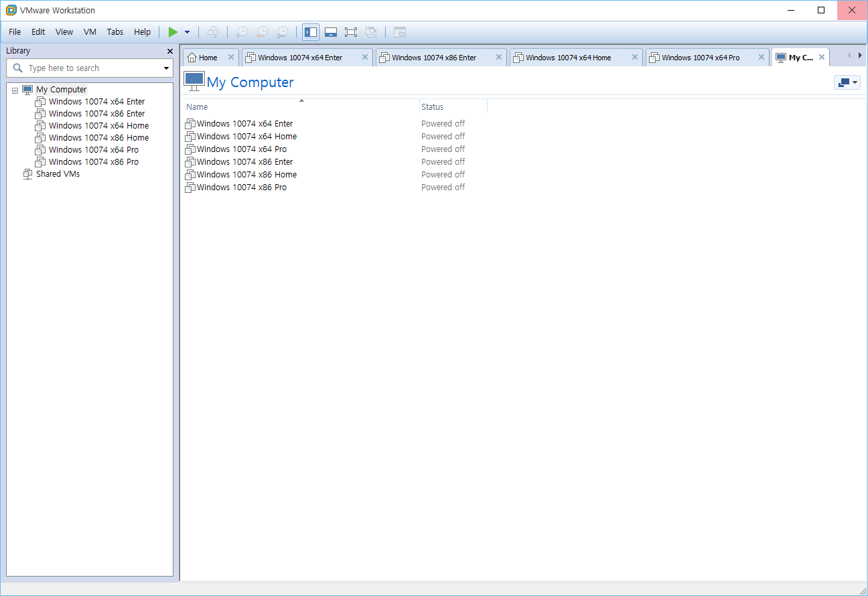Close the Windows 10074 x64 Pro tab
The height and width of the screenshot is (596, 868).
[762, 58]
